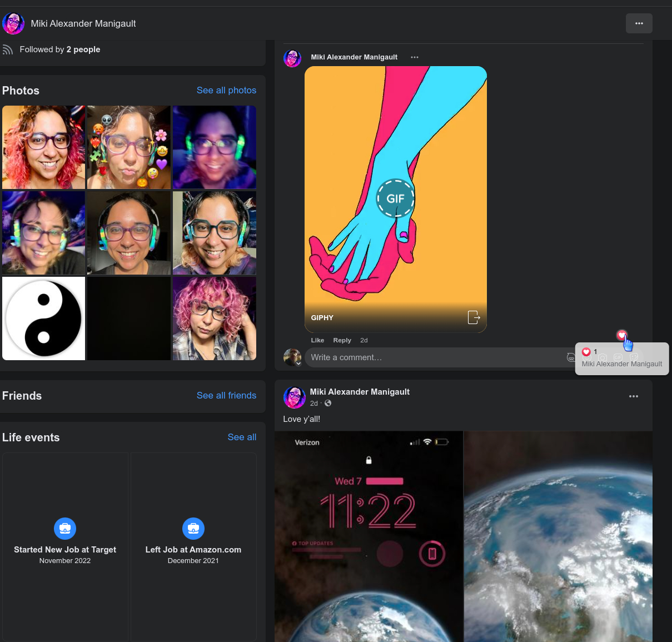Open the 'Love y'all!' post options menu
This screenshot has height=642, width=672.
click(x=633, y=396)
